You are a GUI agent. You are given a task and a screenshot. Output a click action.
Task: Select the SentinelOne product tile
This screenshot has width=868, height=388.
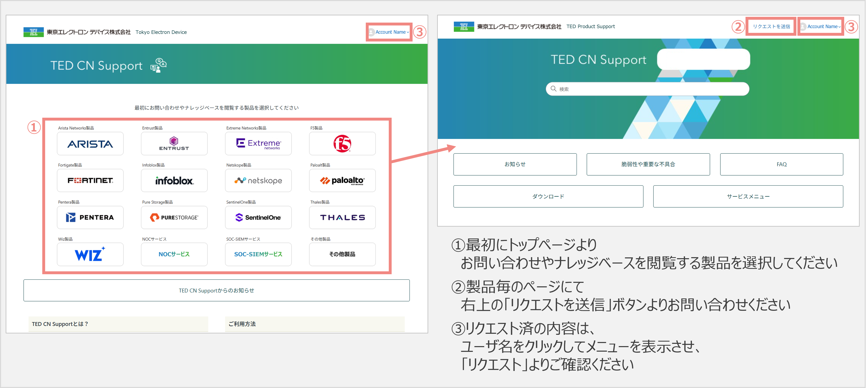tap(258, 218)
